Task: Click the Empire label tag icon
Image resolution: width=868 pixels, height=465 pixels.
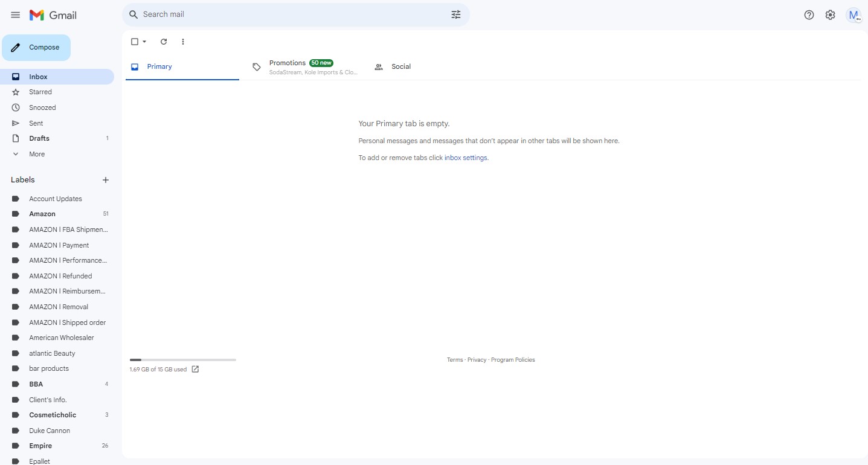Action: pos(16,446)
